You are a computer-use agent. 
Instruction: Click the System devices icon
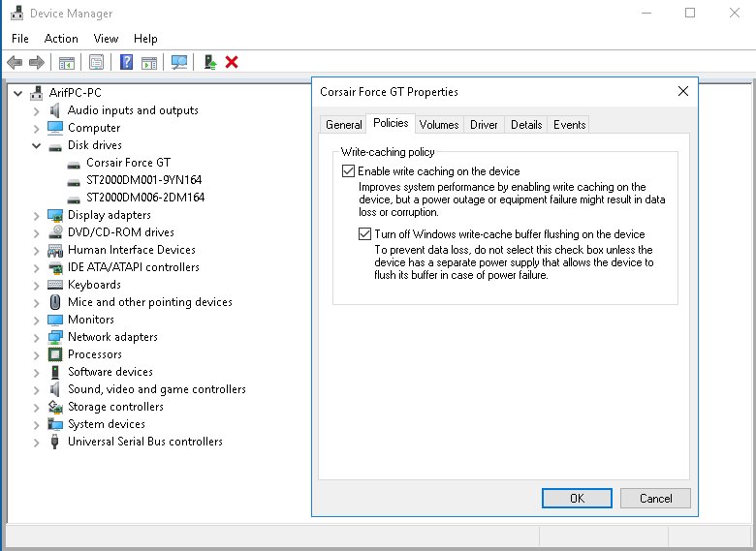point(55,424)
